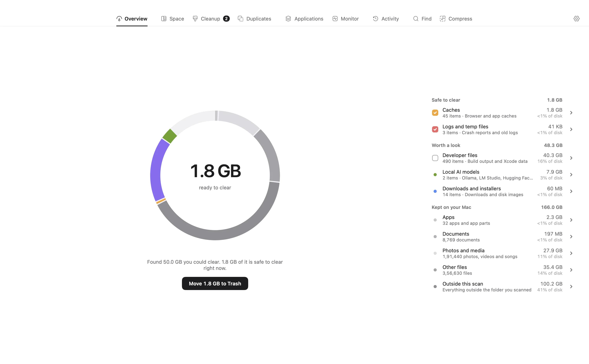Expand the Caches row chevron
The width and height of the screenshot is (589, 364).
pyautogui.click(x=571, y=113)
